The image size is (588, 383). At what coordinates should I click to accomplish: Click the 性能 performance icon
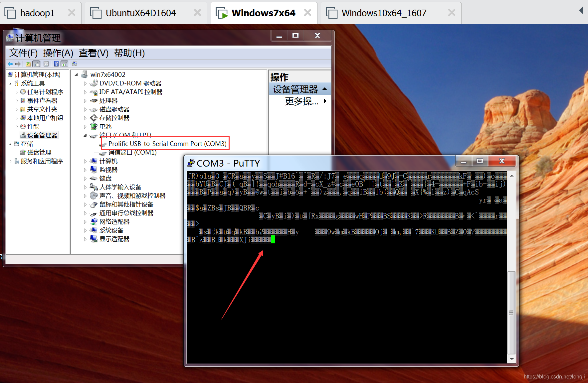(x=23, y=126)
